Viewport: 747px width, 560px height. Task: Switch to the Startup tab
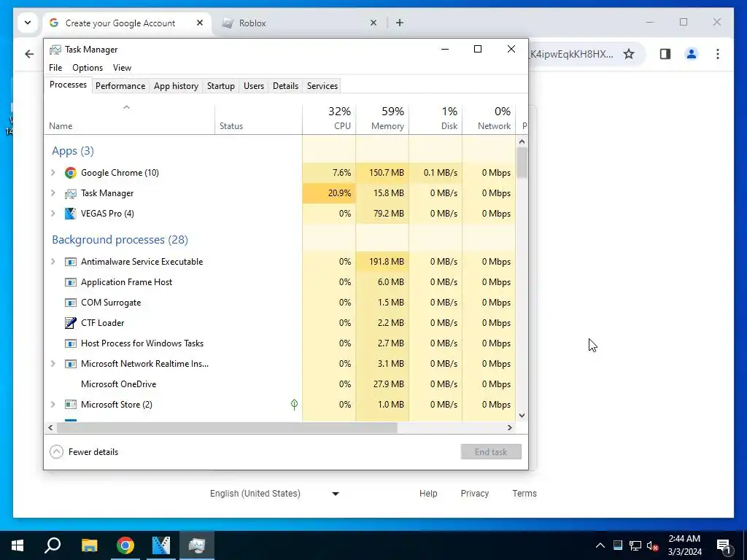click(x=220, y=86)
